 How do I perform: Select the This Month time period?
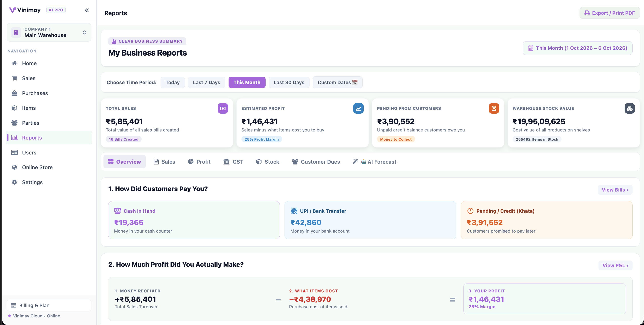coord(247,82)
